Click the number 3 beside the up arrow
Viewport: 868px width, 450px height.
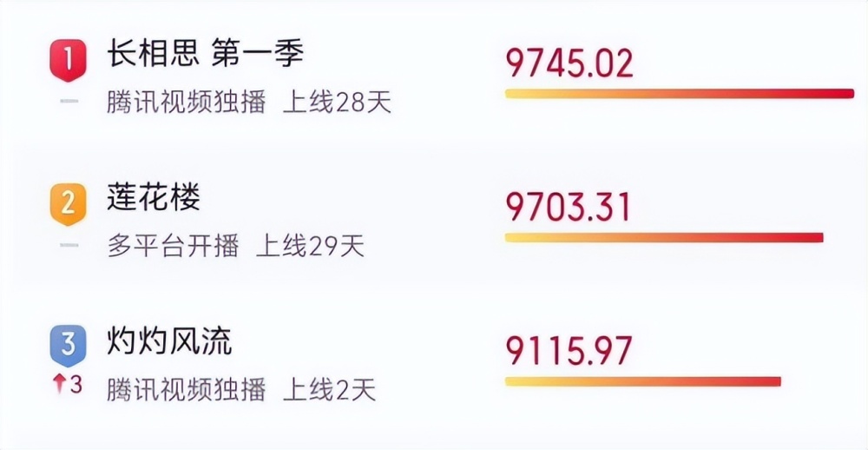(x=76, y=384)
